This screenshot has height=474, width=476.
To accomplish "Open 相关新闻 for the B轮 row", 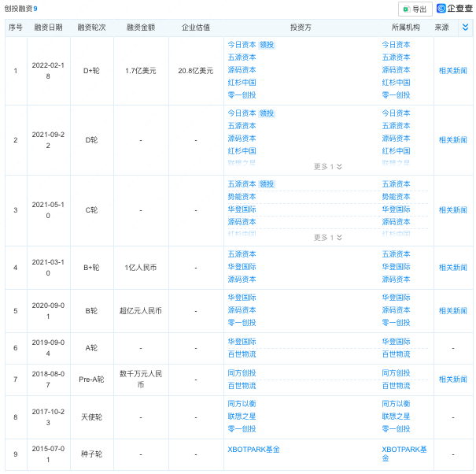I will pyautogui.click(x=453, y=311).
